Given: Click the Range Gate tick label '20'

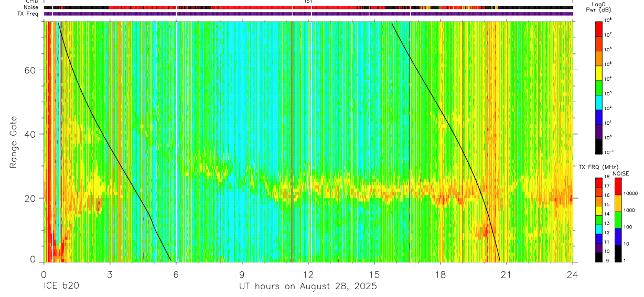Looking at the screenshot, I should [30, 198].
